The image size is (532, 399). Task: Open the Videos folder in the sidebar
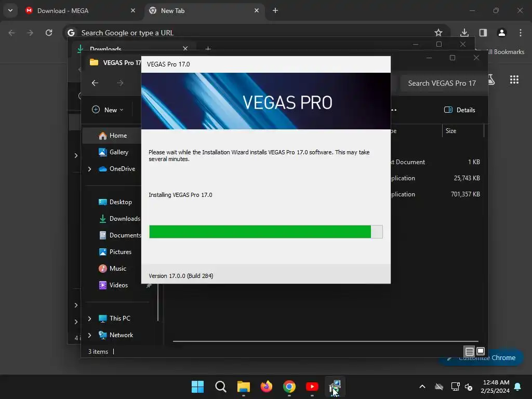click(x=113, y=285)
